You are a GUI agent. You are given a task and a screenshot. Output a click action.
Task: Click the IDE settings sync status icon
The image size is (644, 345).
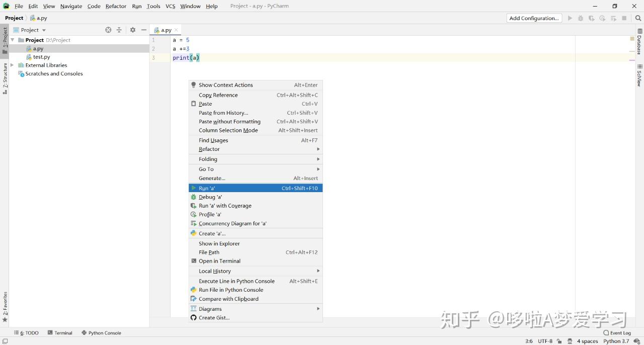coord(636,341)
